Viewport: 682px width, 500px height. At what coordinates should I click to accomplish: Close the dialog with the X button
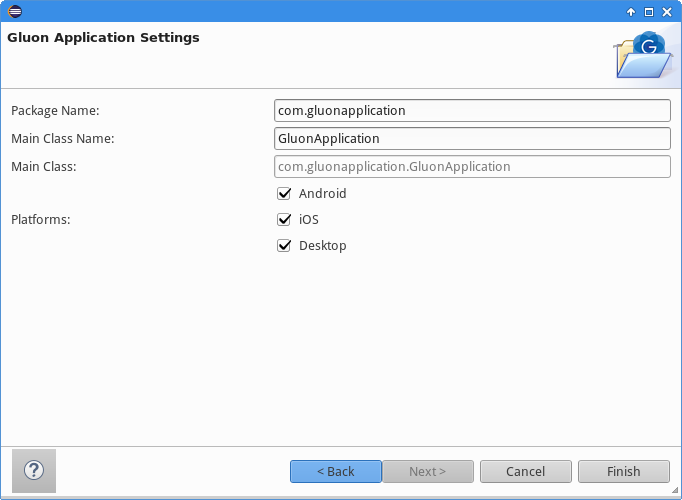coord(667,12)
